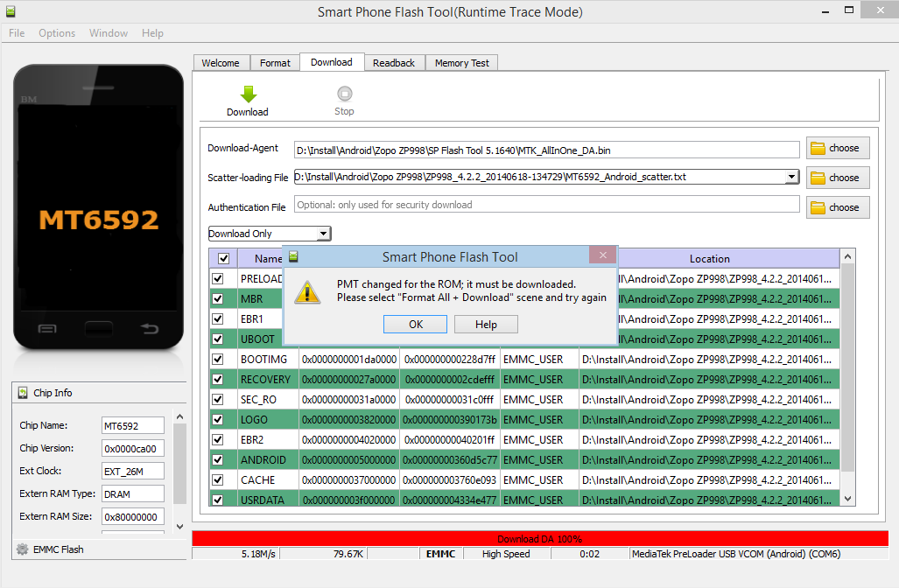899x588 pixels.
Task: Select the Download tab
Action: 332,62
